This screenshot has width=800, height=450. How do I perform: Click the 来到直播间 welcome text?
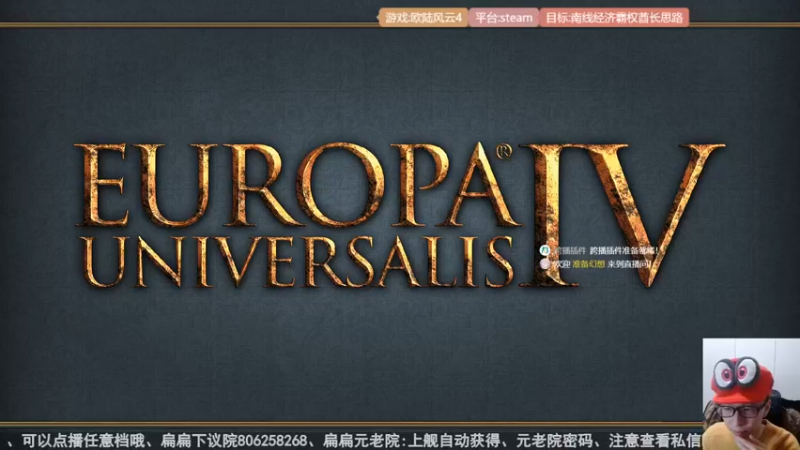click(629, 264)
